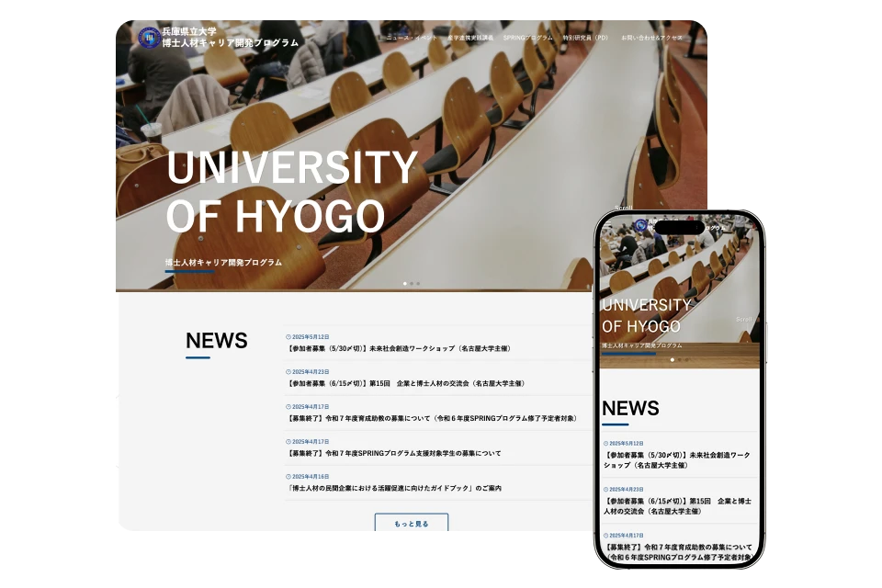
Task: Open the 特別研究員（PD） menu item
Action: pos(585,38)
